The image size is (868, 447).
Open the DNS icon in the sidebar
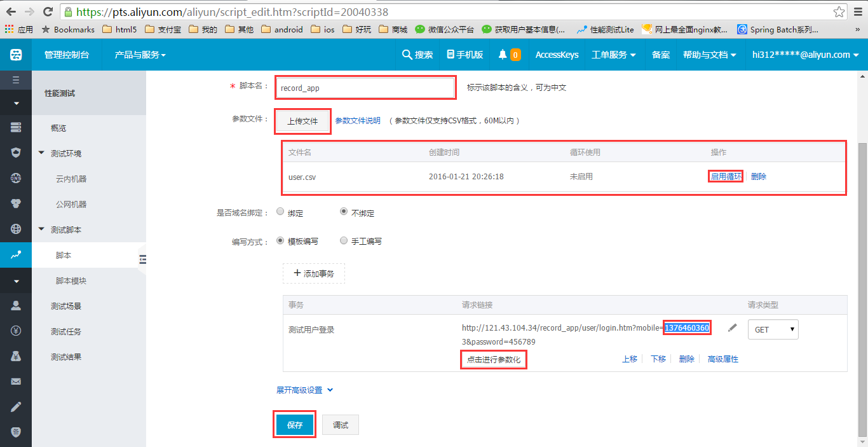tap(16, 178)
